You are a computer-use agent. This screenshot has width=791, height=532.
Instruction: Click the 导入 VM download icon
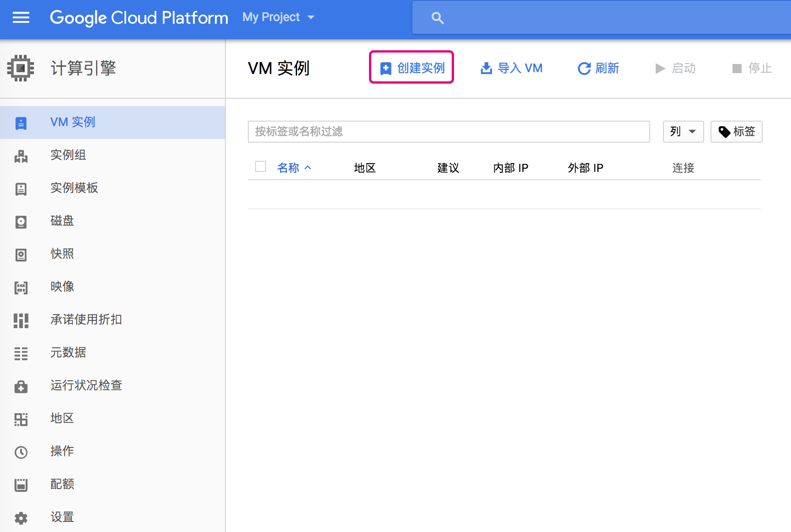point(486,68)
